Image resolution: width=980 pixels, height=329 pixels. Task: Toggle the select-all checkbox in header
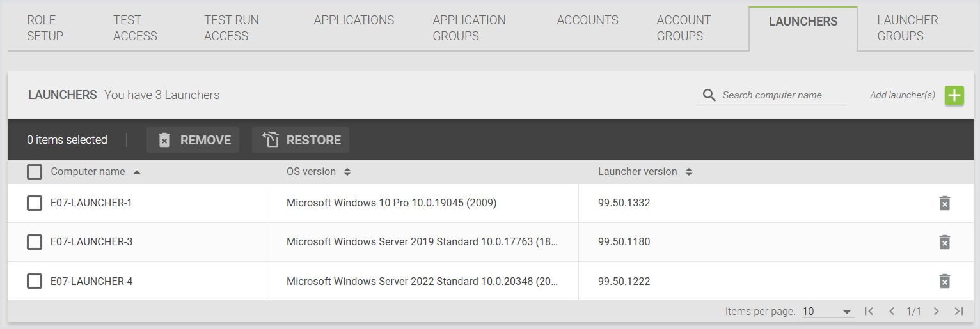click(35, 172)
